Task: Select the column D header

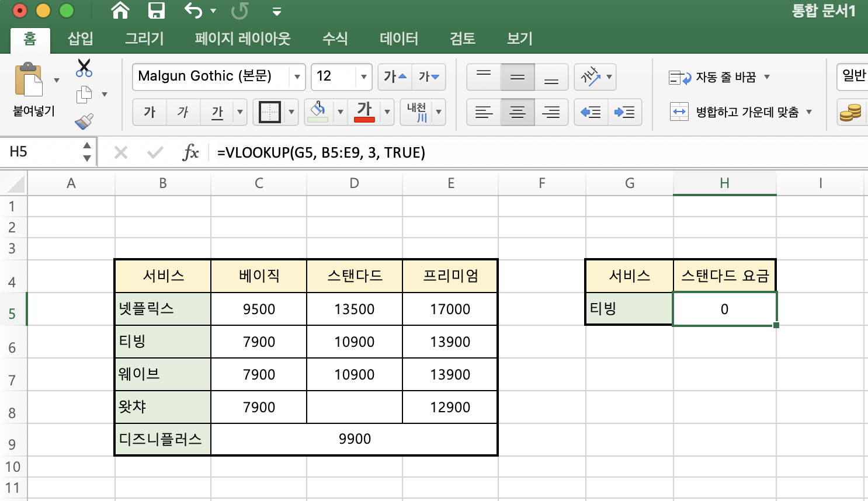Action: 355,183
